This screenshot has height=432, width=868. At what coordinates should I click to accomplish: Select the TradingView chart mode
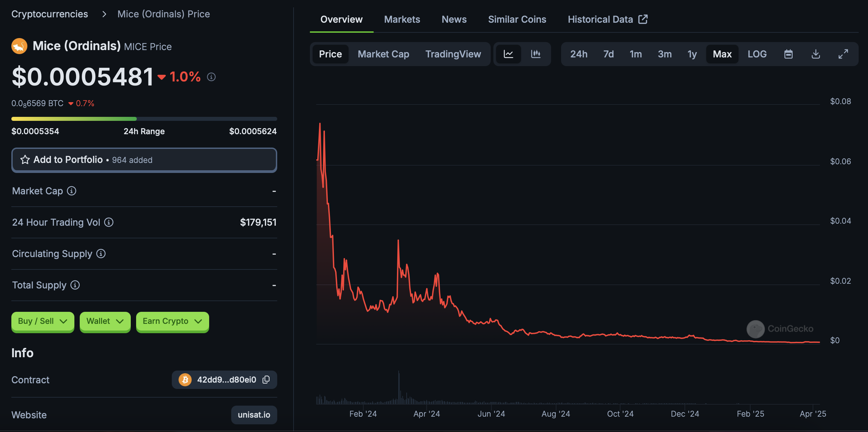[453, 54]
